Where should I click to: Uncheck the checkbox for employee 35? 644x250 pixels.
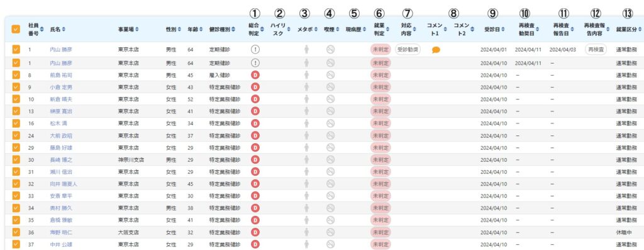coord(16,220)
